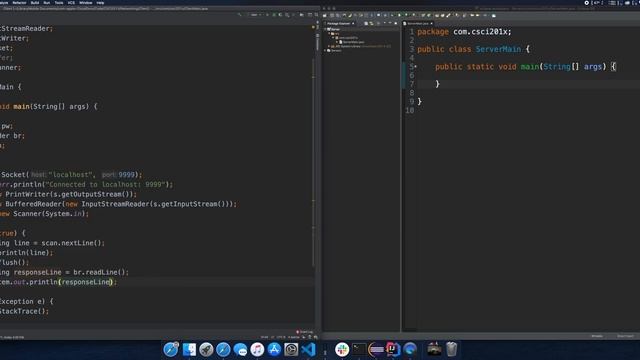Viewport: 640px width, 360px height.
Task: Open the Run menu
Action: (x=47, y=2)
